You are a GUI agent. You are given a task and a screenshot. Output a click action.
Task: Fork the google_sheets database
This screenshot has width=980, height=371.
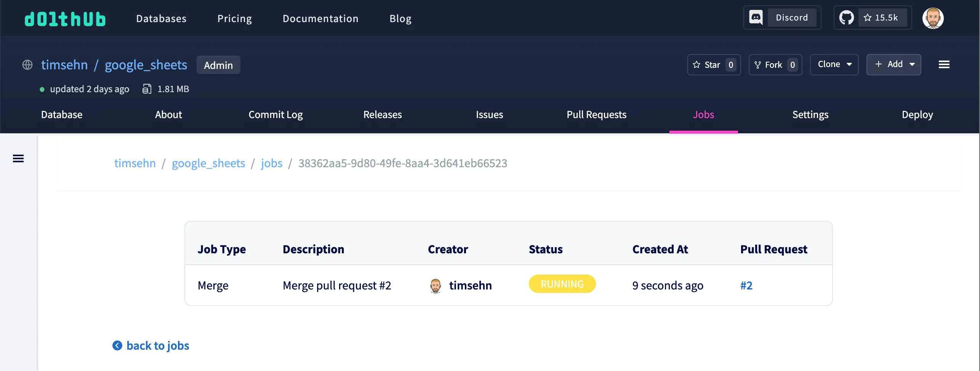775,65
